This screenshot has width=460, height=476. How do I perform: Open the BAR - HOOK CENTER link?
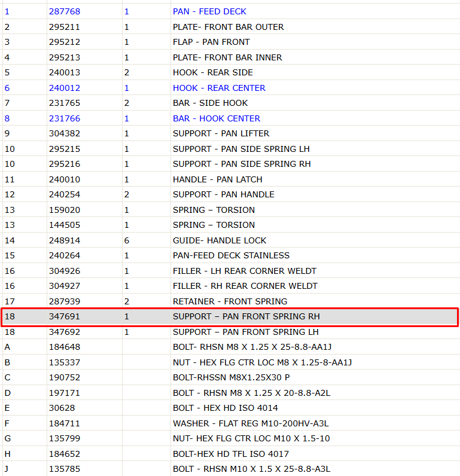217,118
